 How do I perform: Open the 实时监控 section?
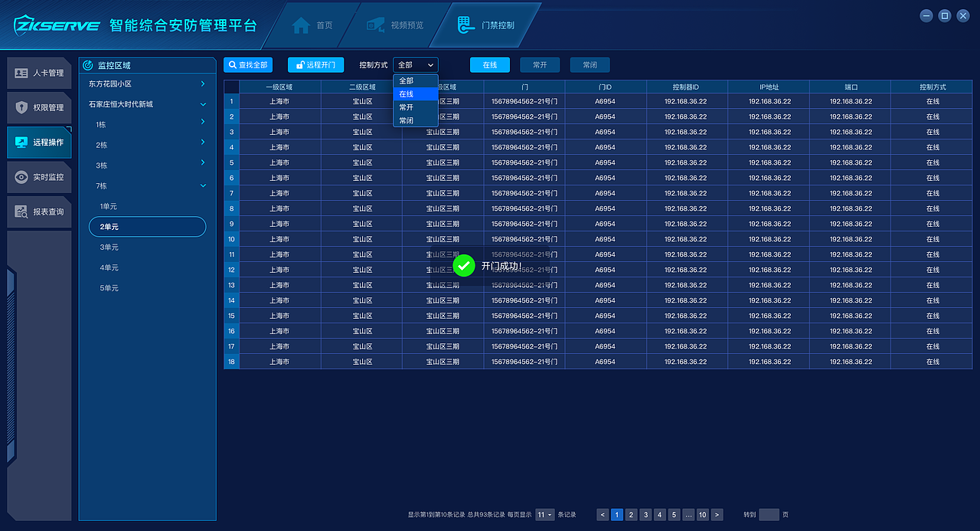39,177
